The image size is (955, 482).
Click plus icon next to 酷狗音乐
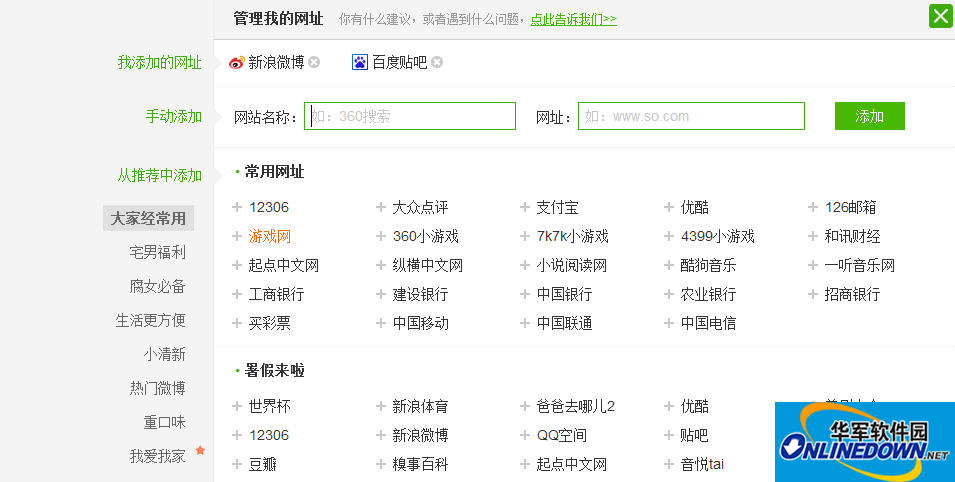(669, 265)
